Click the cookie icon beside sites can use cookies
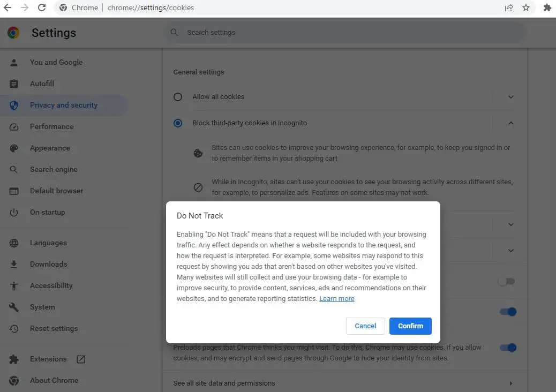Screen dimensions: 556x392 (x=198, y=153)
